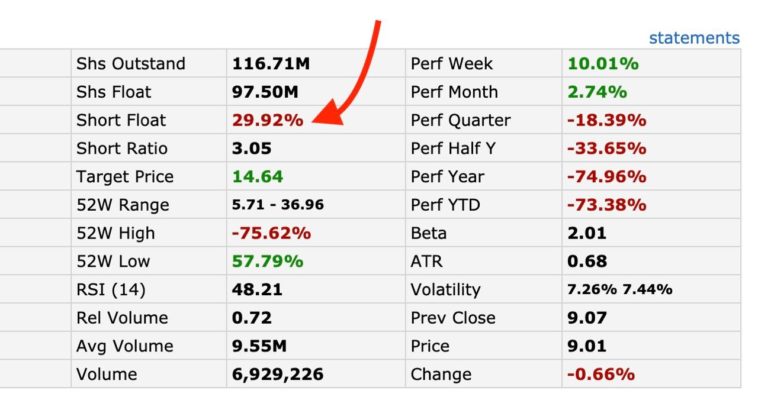This screenshot has width=758, height=400.
Task: Select the 97.50M float value
Action: [x=267, y=92]
